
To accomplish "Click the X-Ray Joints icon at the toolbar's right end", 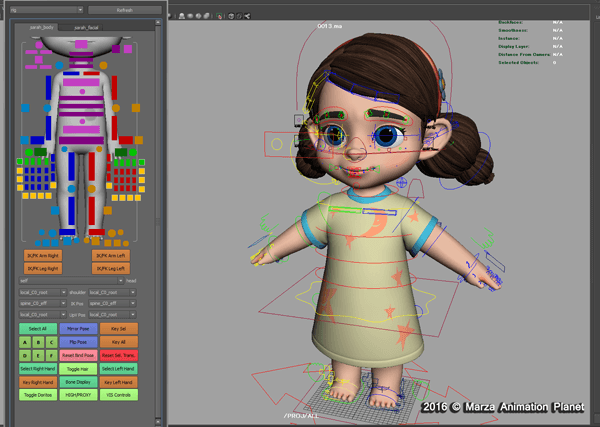I will (x=247, y=16).
